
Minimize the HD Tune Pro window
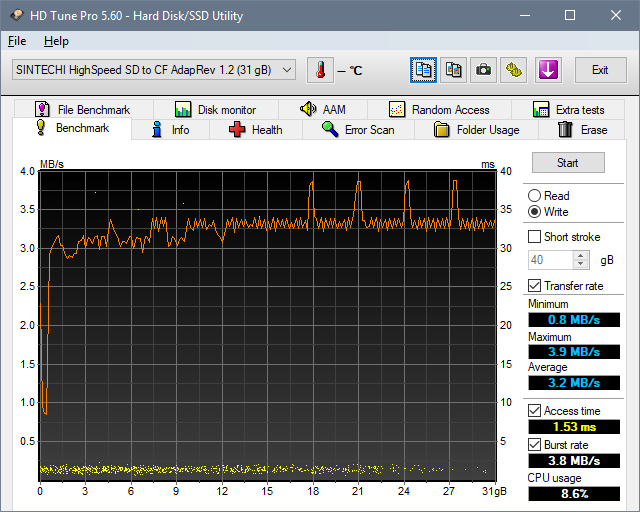pyautogui.click(x=525, y=16)
